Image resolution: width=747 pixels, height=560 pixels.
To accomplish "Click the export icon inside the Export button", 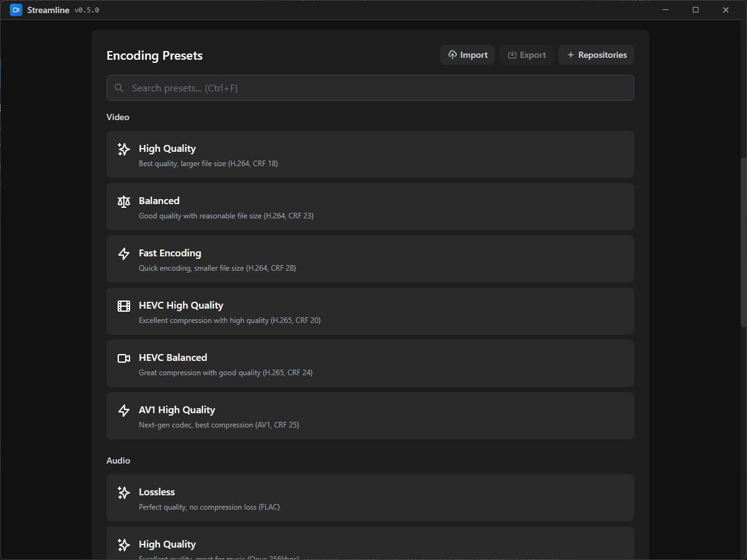I will point(512,55).
